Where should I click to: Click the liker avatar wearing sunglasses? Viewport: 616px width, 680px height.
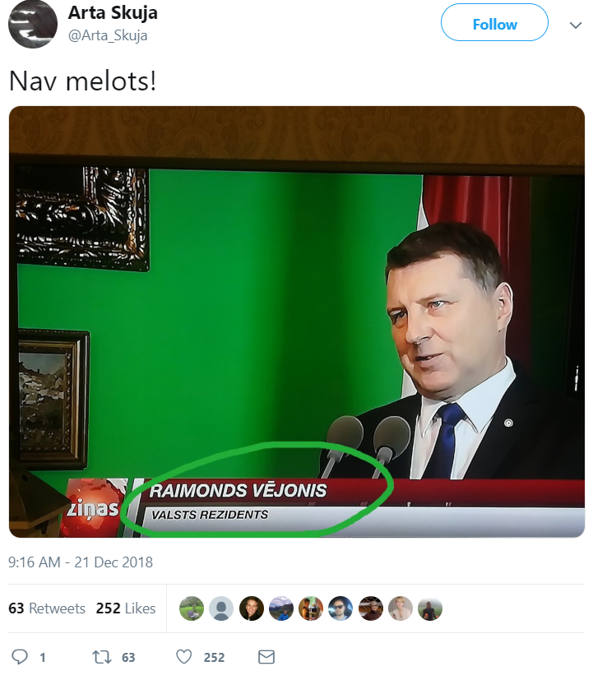pyautogui.click(x=340, y=608)
